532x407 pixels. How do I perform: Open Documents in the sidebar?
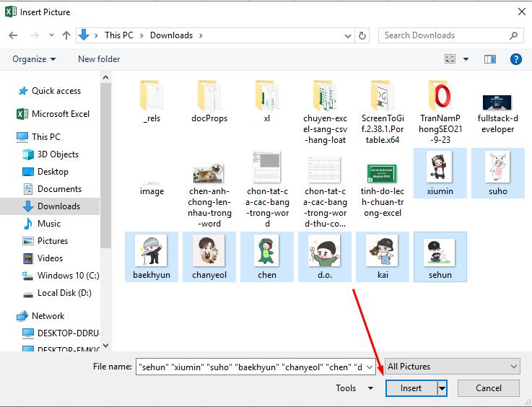(52, 189)
